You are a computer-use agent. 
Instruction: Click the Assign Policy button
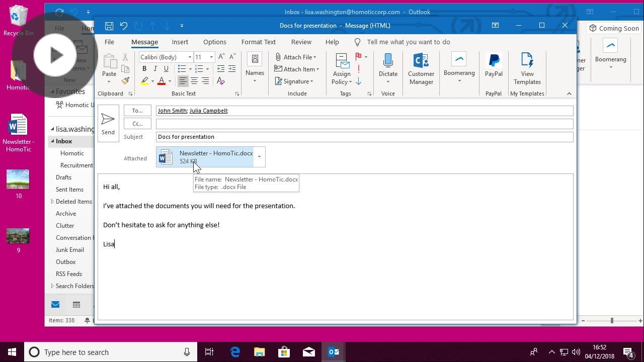coord(342,69)
